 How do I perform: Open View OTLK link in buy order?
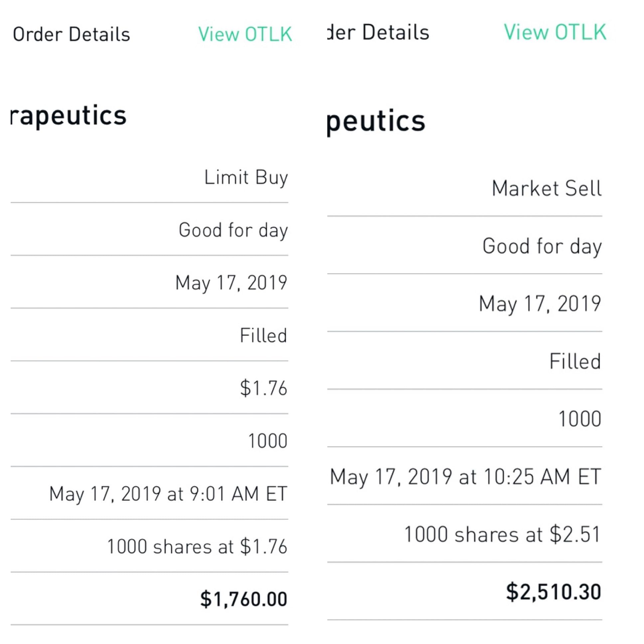(245, 34)
